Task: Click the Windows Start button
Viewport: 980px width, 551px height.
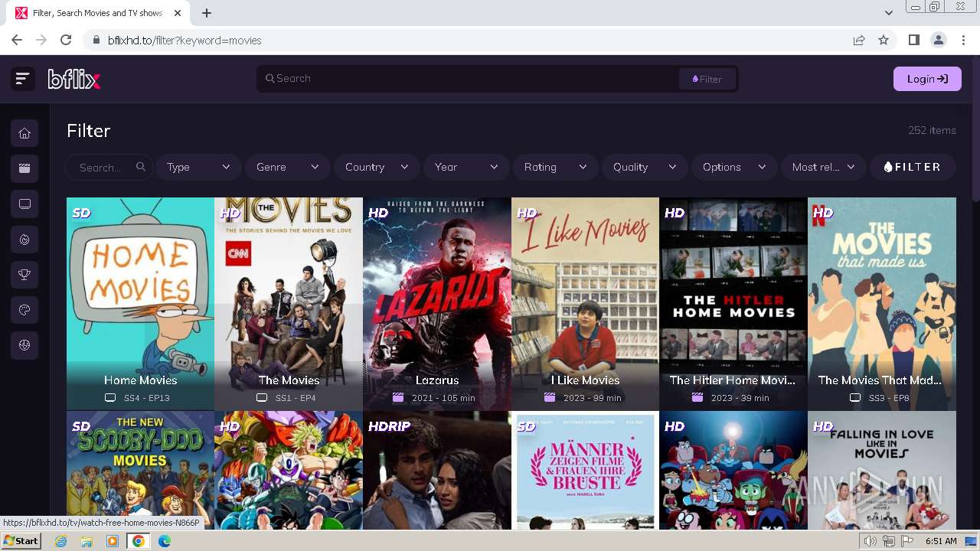Action: (x=21, y=541)
